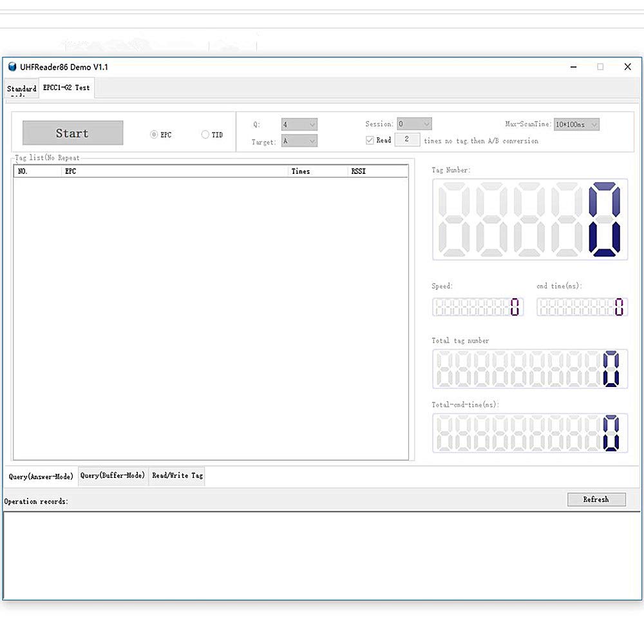Screen dimensions: 644x644
Task: Click the 'Operation records:' label
Action: click(36, 502)
